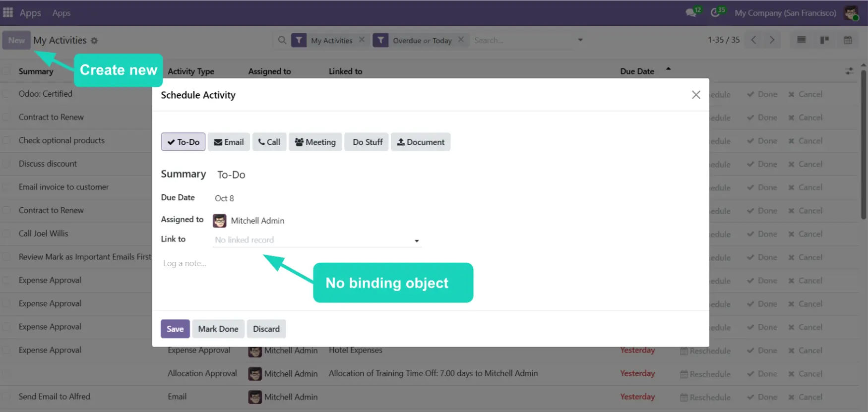Click the search magnifier icon

[282, 40]
